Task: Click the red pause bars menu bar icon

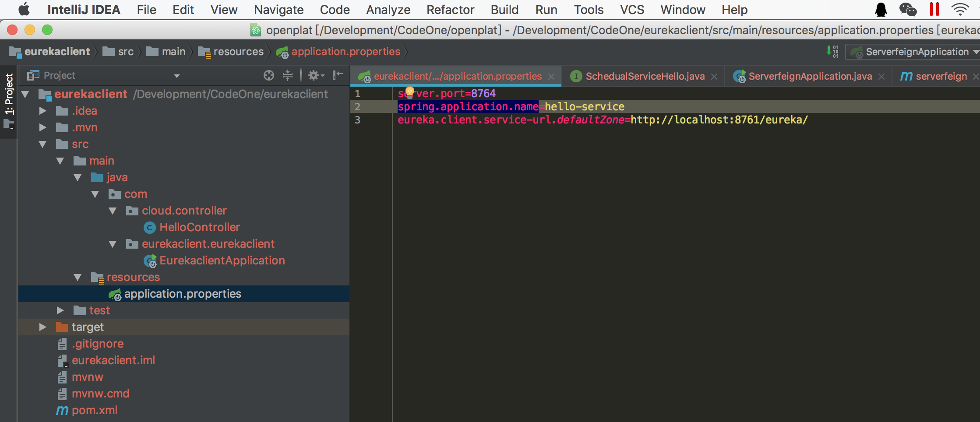Action: point(934,10)
